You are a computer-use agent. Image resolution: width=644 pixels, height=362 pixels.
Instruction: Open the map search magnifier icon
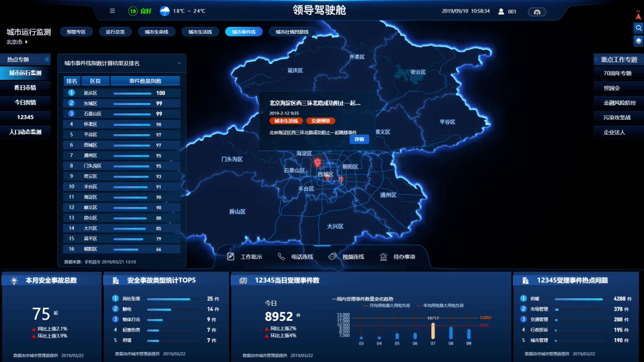coord(638,28)
